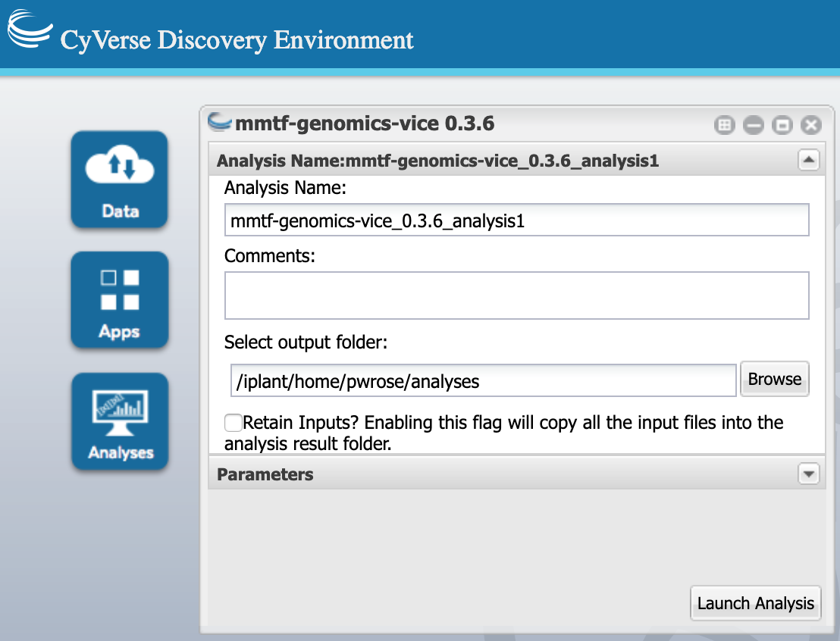The image size is (840, 641).
Task: Click the 'Select output folder:' label
Action: pos(306,342)
